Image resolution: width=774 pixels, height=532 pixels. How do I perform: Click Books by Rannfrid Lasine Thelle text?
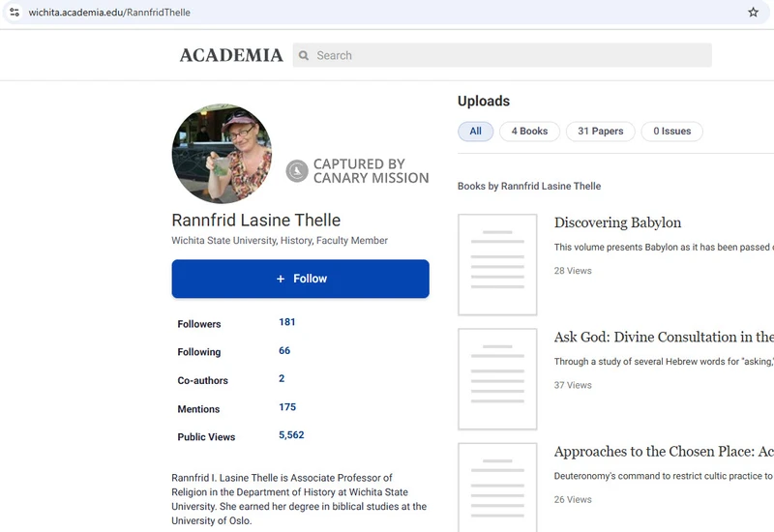click(529, 186)
